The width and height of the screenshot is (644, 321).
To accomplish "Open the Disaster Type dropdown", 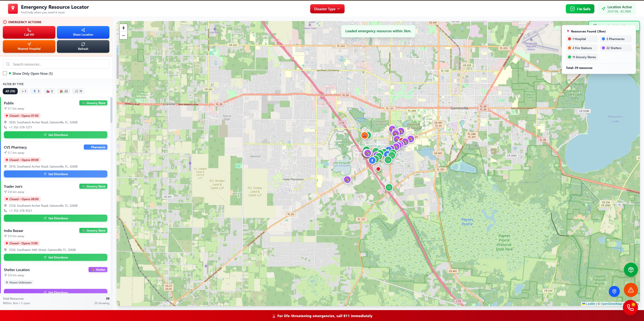I will [327, 9].
